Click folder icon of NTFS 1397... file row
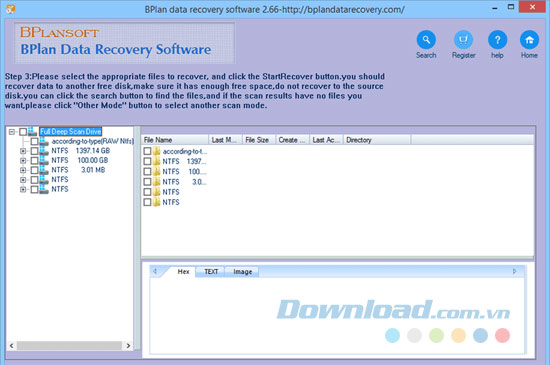Image resolution: width=550 pixels, height=365 pixels. pos(156,161)
